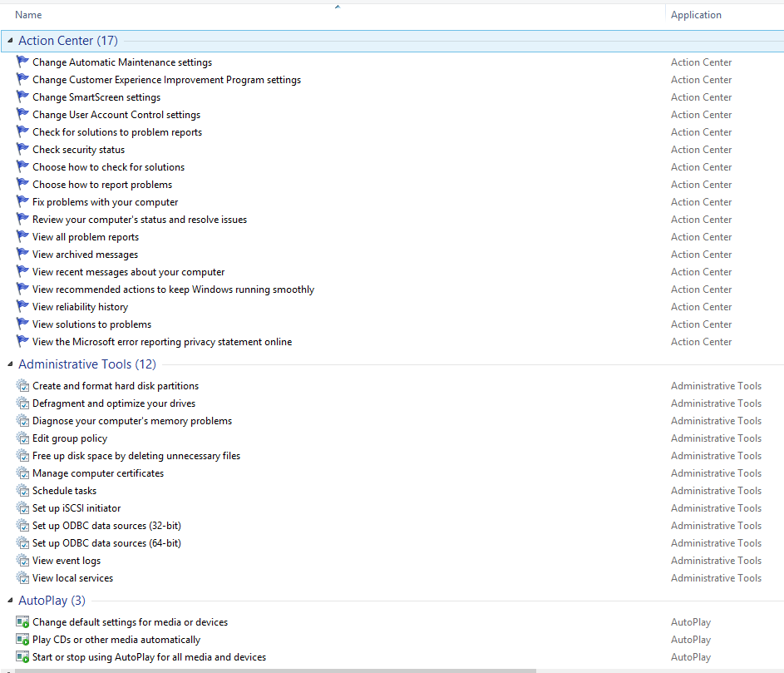
Task: Click flag icon next to View solutions to problems
Action: coord(22,324)
